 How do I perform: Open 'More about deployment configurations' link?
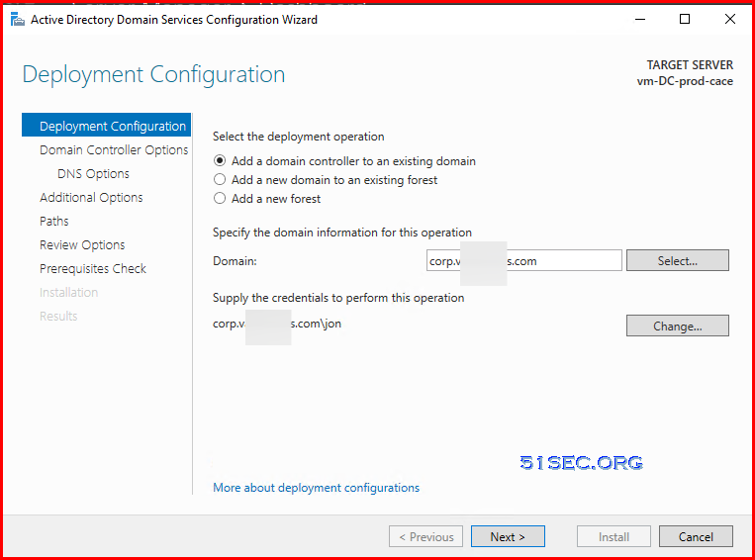click(x=316, y=488)
